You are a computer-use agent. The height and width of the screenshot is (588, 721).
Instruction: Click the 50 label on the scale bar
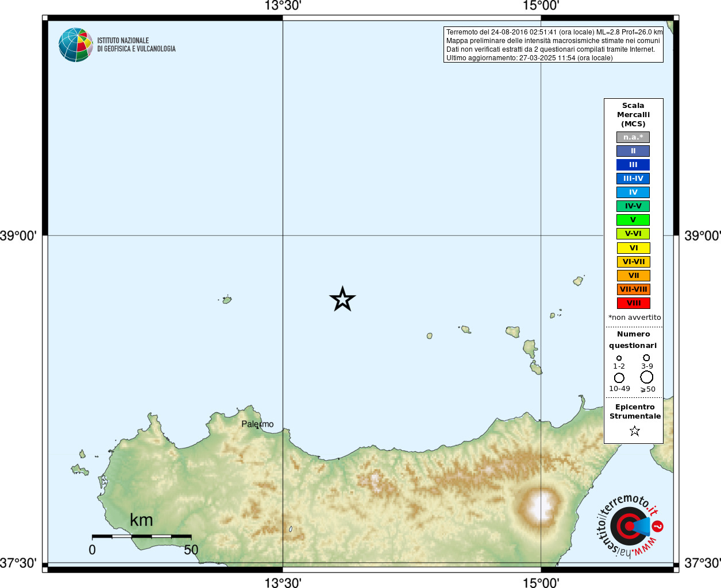pos(191,550)
